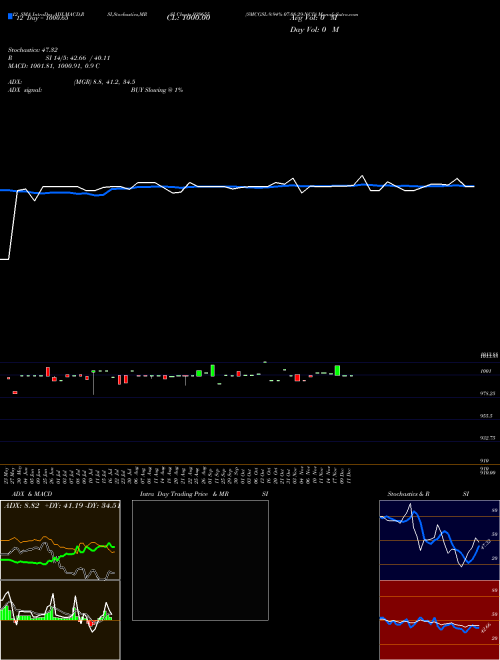Select the 'SI 14/3: 42.66 / 40.11' value

[78, 58]
